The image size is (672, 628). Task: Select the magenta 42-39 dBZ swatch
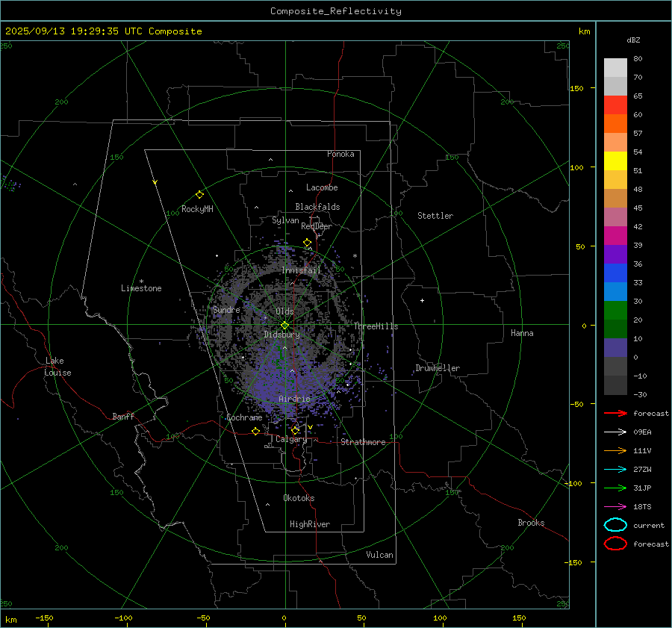click(615, 236)
